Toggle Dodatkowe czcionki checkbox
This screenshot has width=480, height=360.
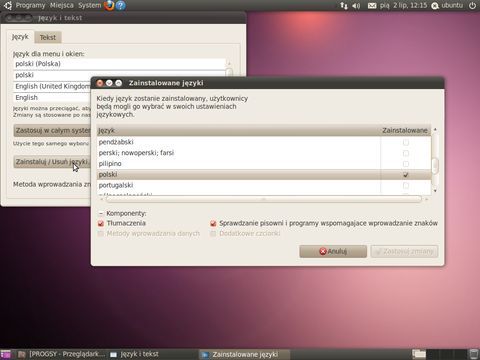(213, 234)
